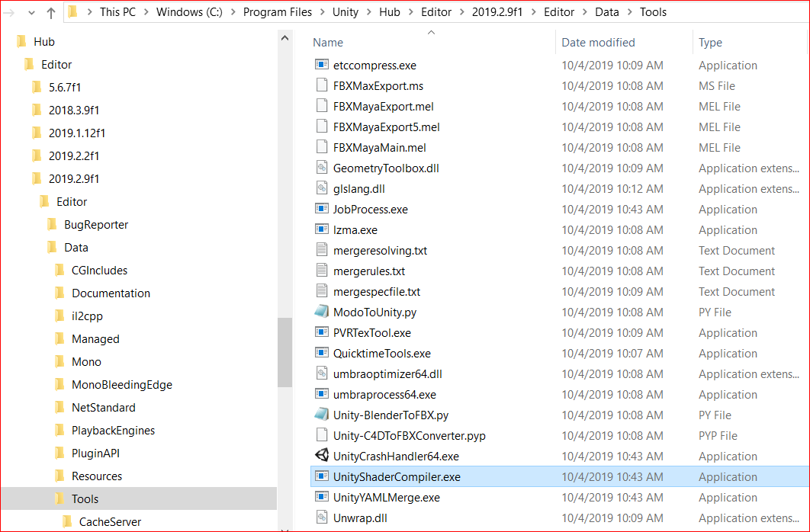Click the navigation pane scrollbar thumb
This screenshot has width=810, height=532.
(x=284, y=352)
